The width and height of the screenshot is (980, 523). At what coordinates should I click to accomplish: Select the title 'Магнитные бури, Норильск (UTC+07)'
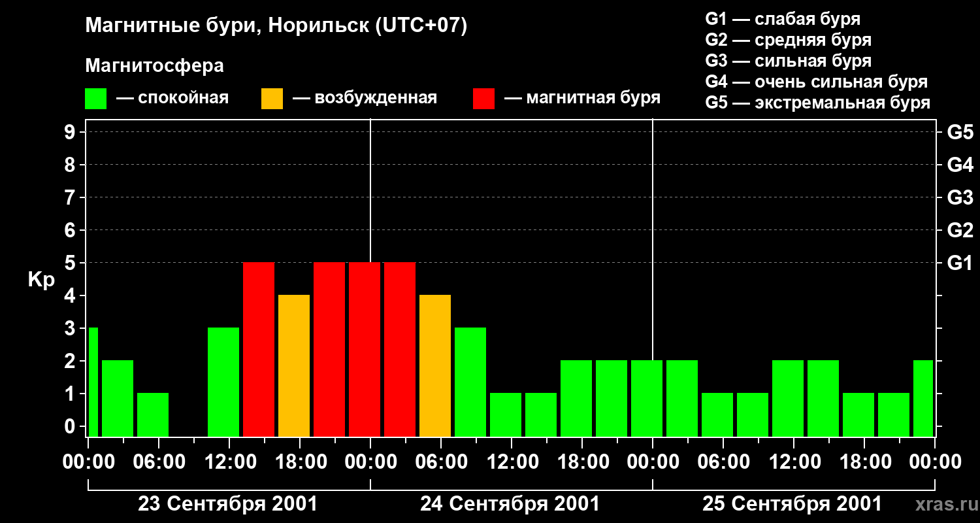click(x=276, y=26)
